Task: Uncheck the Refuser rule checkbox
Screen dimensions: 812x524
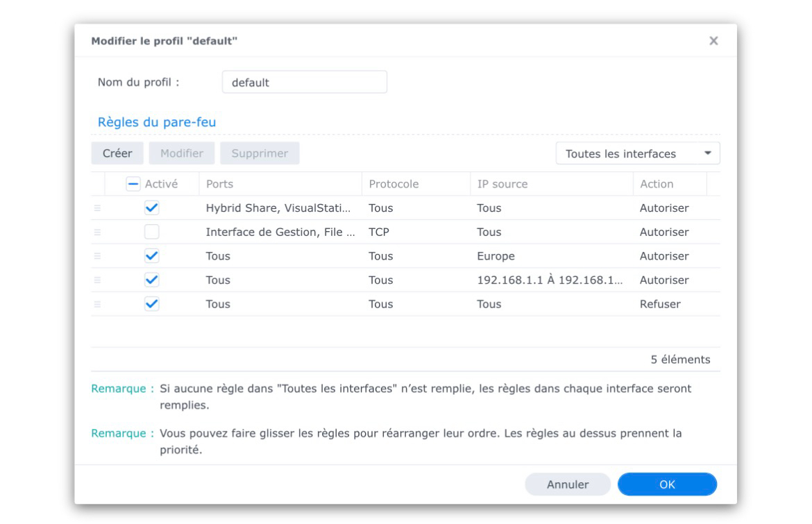Action: pos(151,304)
